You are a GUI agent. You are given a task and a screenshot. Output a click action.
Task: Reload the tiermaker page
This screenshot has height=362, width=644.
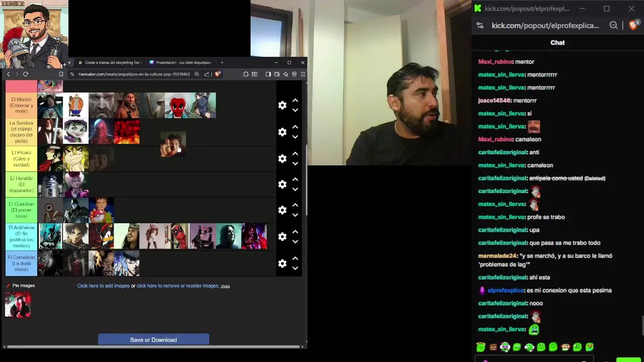(26, 74)
